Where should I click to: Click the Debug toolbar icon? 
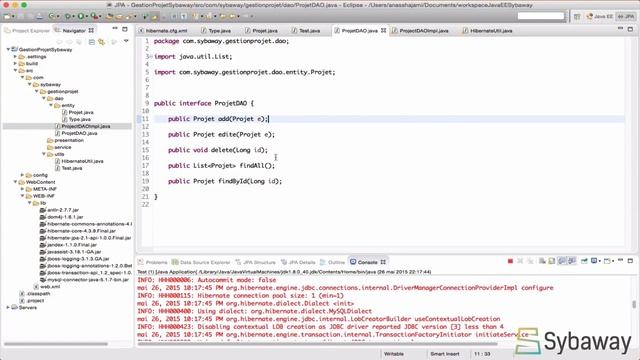(68, 16)
